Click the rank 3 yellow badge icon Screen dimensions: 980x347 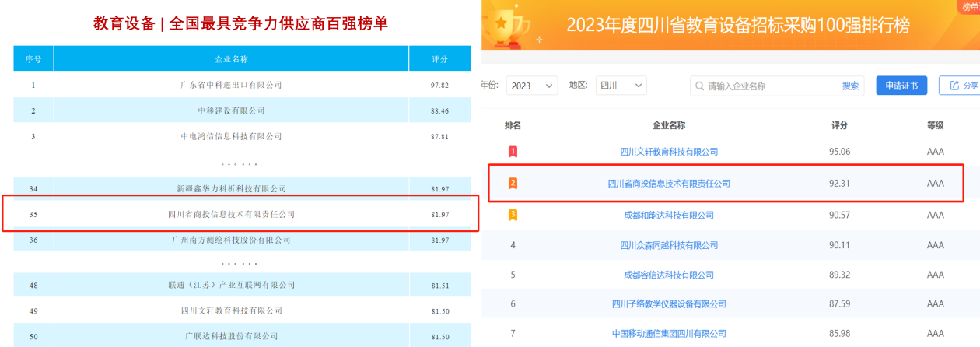point(513,215)
